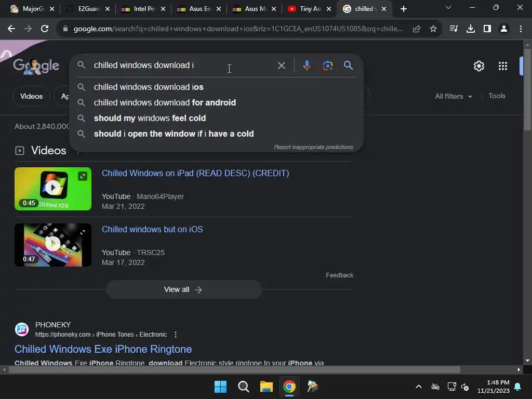Play the 0:47 iOS video thumbnail

pos(53,245)
